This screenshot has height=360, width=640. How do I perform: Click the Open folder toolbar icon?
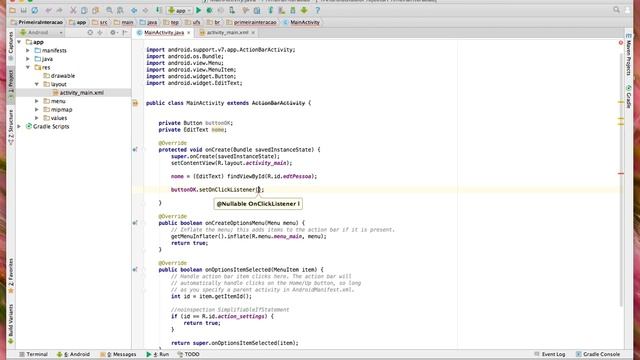pos(13,10)
